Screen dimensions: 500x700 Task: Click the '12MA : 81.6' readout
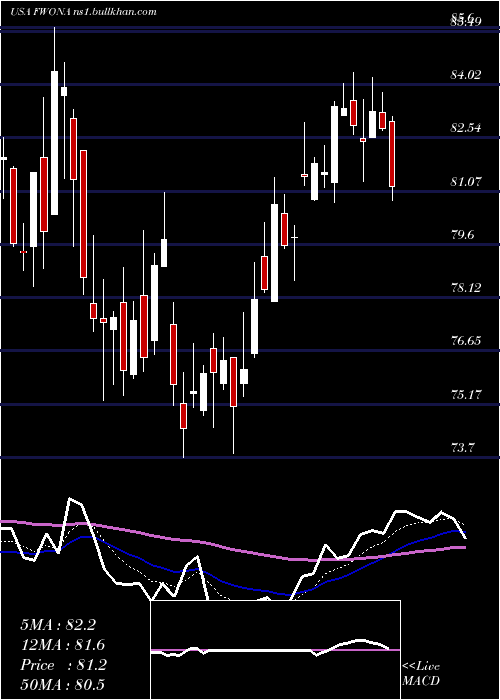[x=63, y=645]
